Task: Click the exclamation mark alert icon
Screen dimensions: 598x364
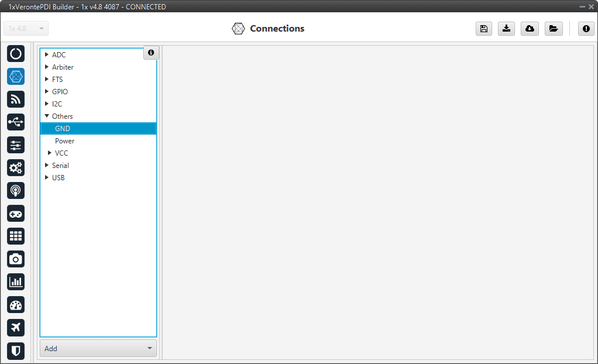Action: click(586, 29)
